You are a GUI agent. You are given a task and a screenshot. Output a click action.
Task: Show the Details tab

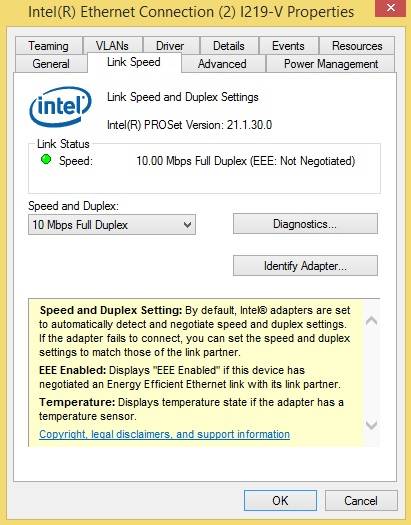(229, 46)
